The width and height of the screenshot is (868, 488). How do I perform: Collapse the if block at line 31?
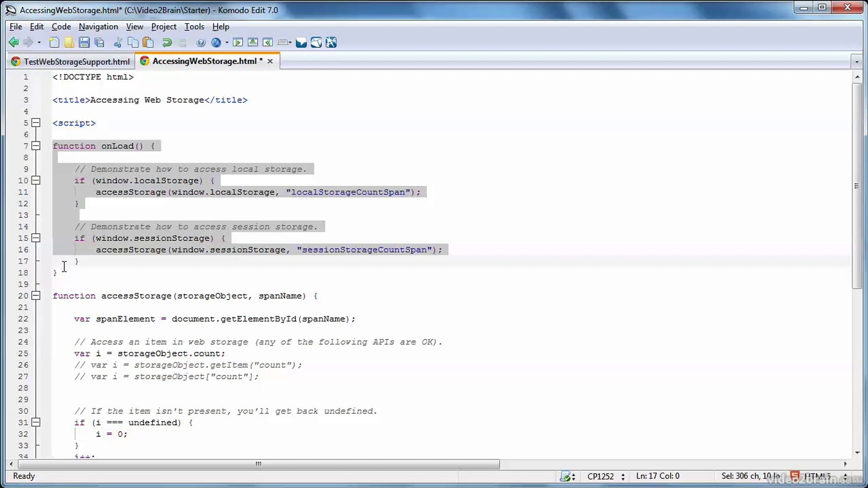(36, 422)
